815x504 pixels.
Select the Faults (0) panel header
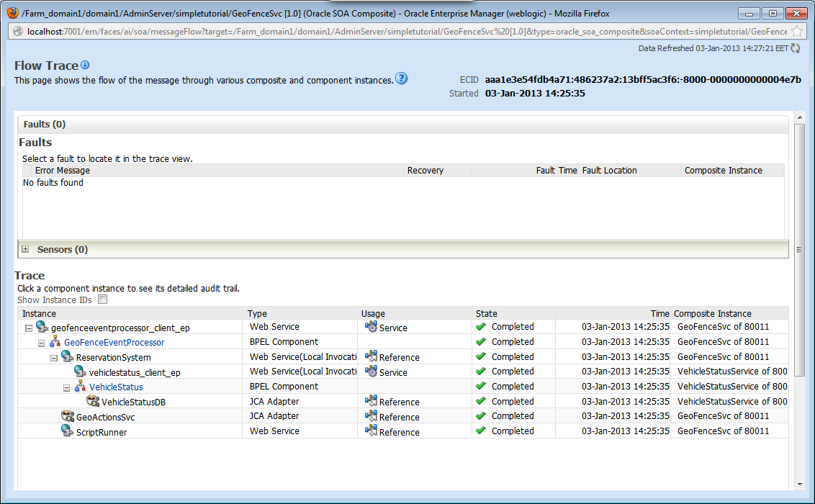pyautogui.click(x=403, y=124)
